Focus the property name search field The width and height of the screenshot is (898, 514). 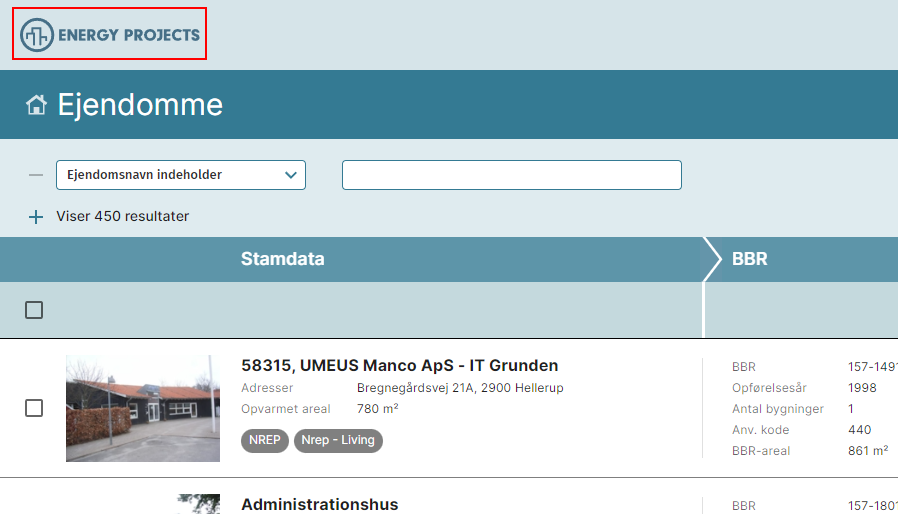pos(511,175)
